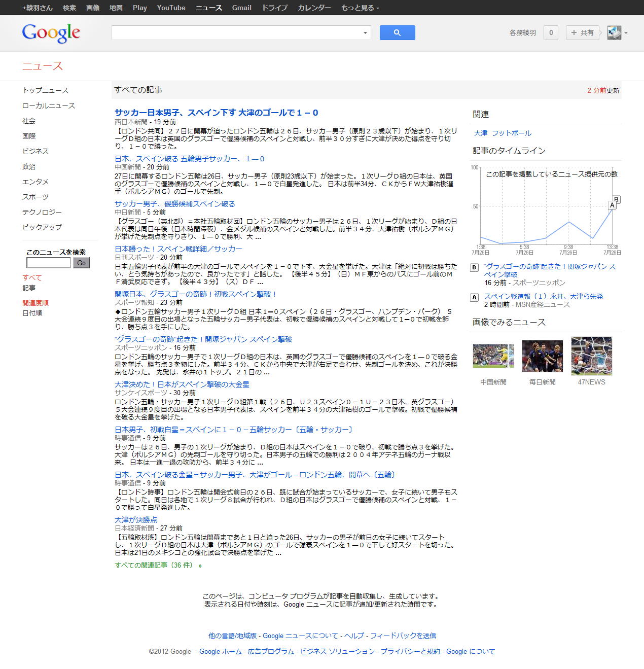Viewport: 644px width, 669px height.
Task: Open headline サッカー日本男子、スペイン下す
Action: (x=217, y=113)
